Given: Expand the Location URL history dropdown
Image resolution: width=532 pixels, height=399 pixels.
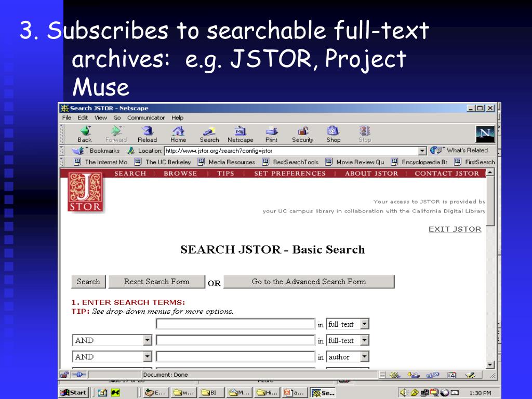Looking at the screenshot, I should (x=422, y=151).
